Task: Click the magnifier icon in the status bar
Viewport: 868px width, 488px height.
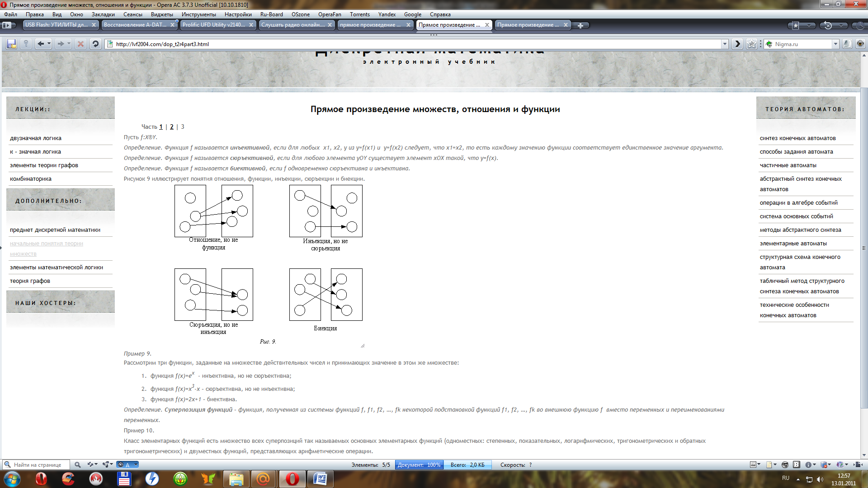Action: pyautogui.click(x=78, y=465)
